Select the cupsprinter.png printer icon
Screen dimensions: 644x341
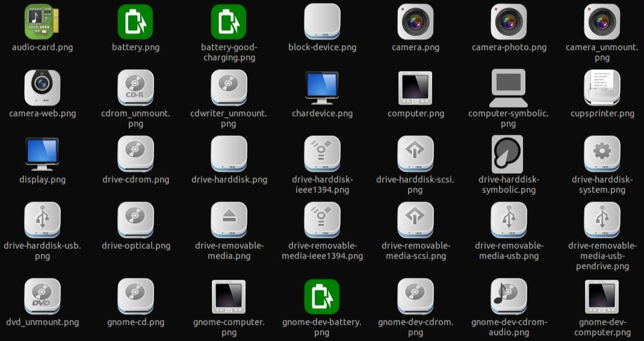602,88
